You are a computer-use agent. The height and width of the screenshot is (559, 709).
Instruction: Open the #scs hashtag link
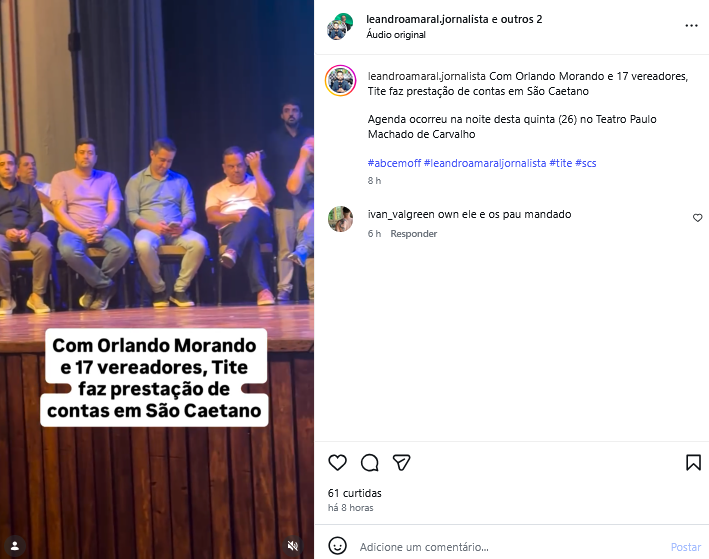[586, 163]
